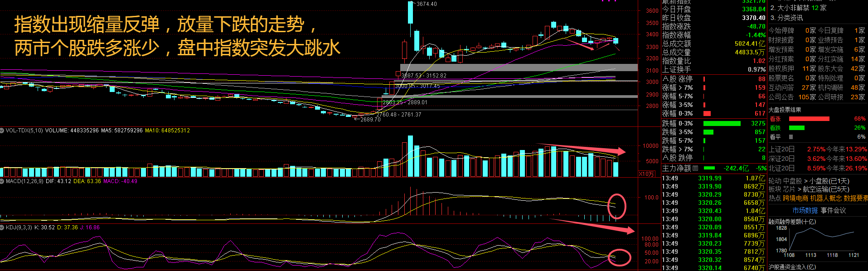
Task: Click the red 看涨 vote bar
Action: 809,119
